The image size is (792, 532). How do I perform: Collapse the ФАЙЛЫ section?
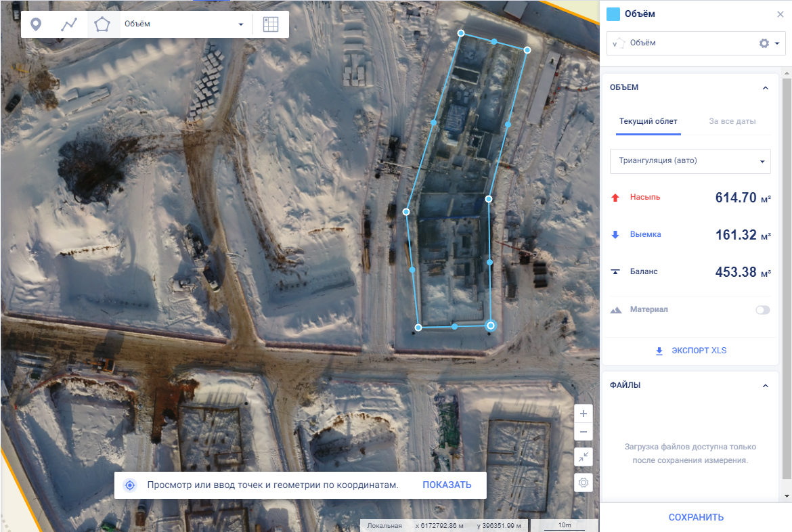[765, 386]
